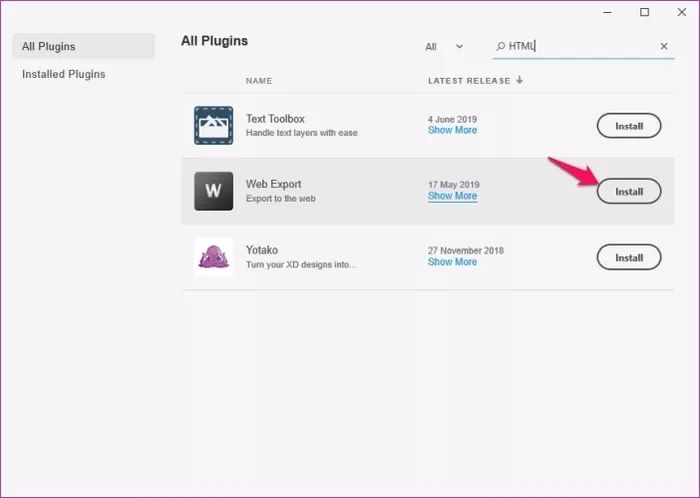
Task: Install the Web Export plugin
Action: [628, 191]
